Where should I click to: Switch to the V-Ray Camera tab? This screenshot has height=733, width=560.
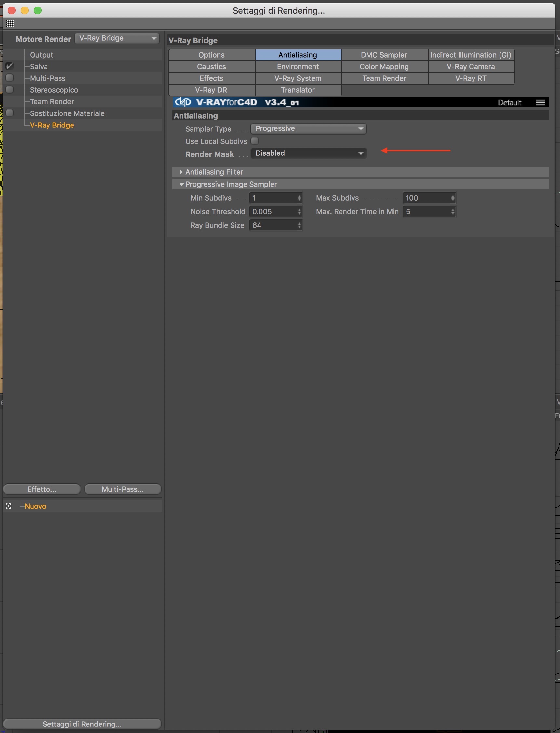click(x=471, y=67)
